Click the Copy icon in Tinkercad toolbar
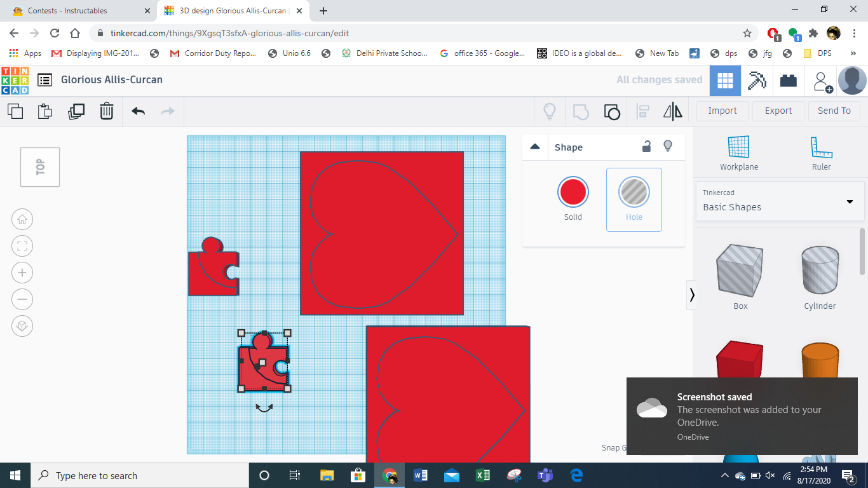This screenshot has width=868, height=488. [x=15, y=111]
